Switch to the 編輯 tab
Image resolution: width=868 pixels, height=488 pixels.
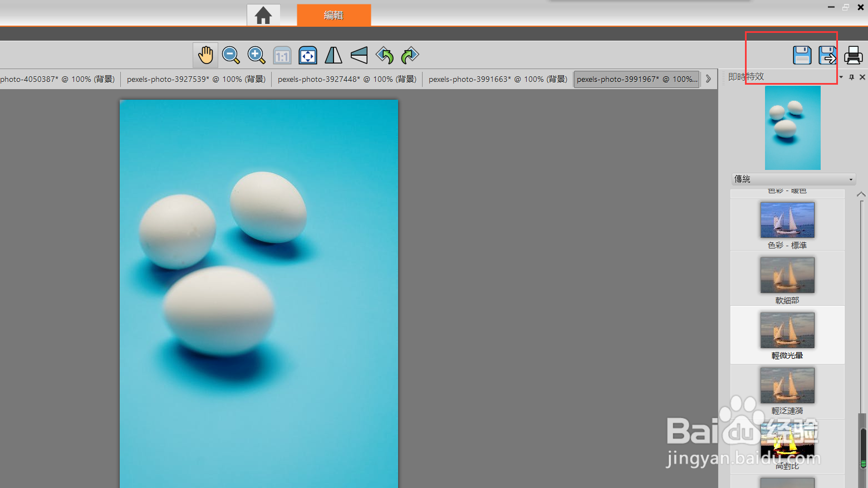[334, 15]
